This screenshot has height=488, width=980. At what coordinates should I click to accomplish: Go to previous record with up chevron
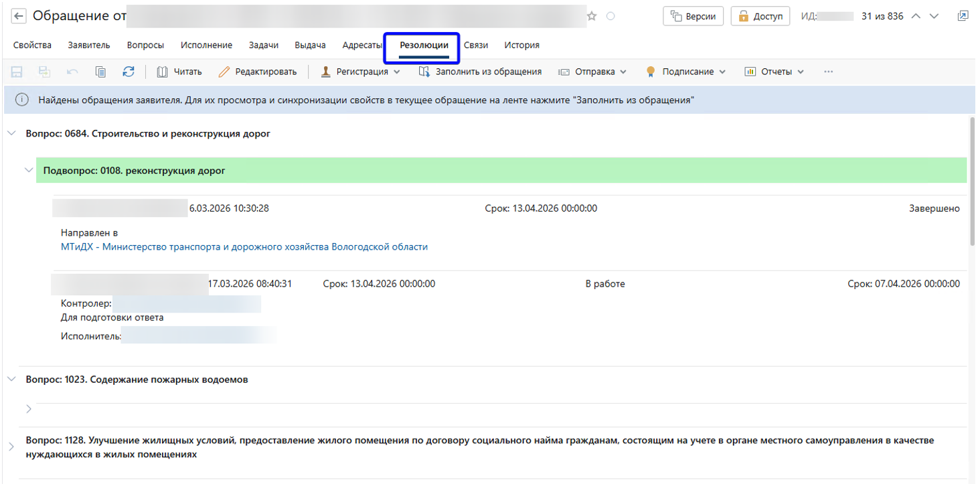(916, 16)
